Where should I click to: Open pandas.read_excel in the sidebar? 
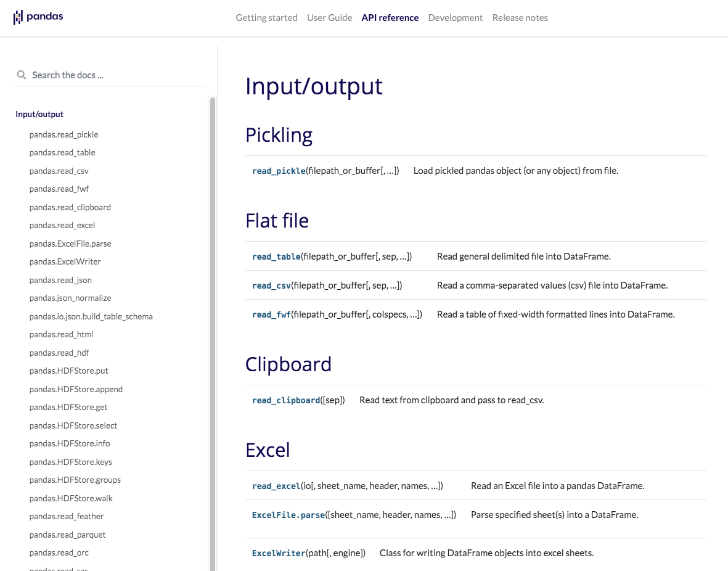point(62,225)
